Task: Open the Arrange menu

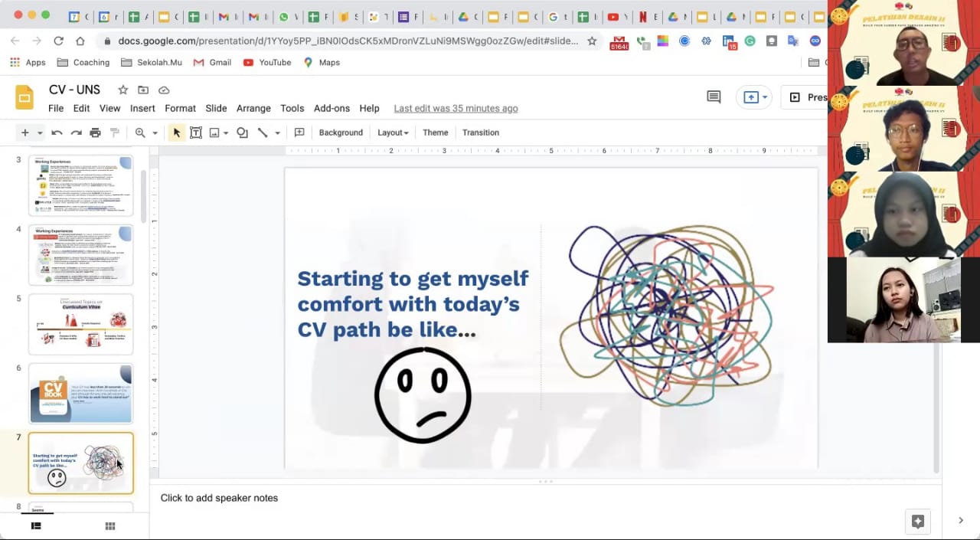Action: click(253, 109)
